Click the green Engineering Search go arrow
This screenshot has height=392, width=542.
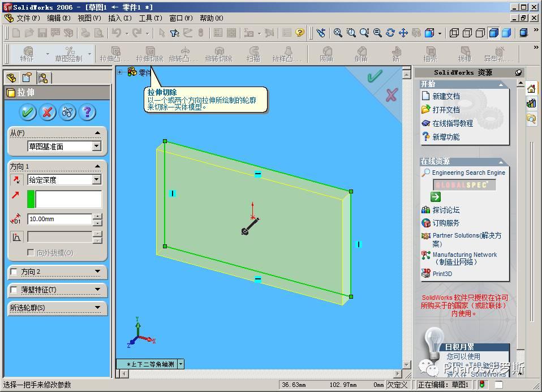pos(436,197)
